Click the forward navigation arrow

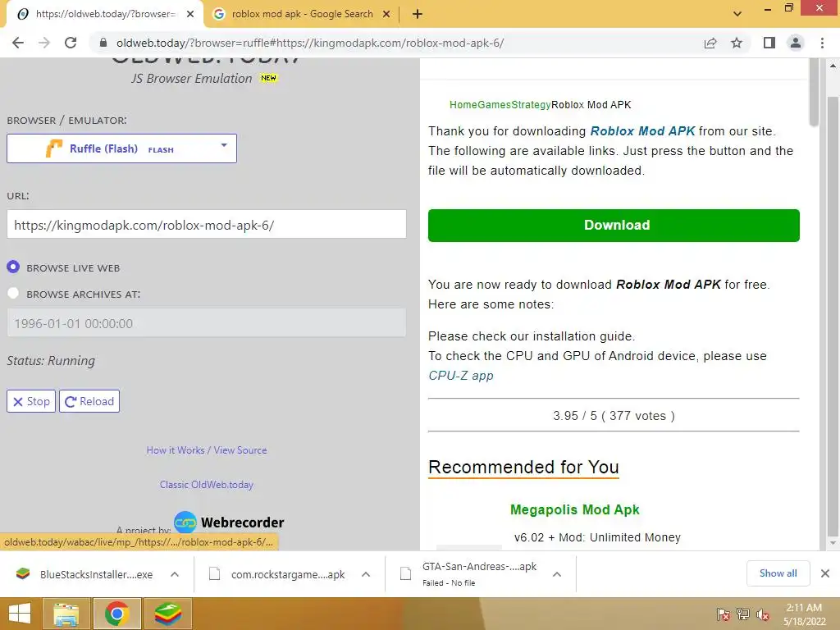pyautogui.click(x=44, y=43)
